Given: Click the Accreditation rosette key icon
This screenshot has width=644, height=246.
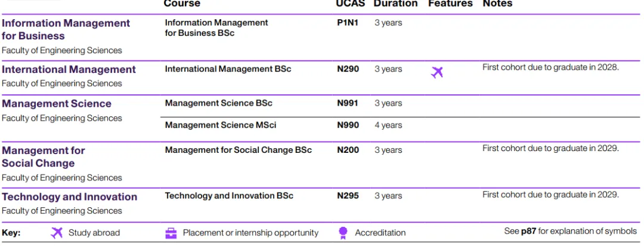Looking at the screenshot, I should tap(343, 233).
